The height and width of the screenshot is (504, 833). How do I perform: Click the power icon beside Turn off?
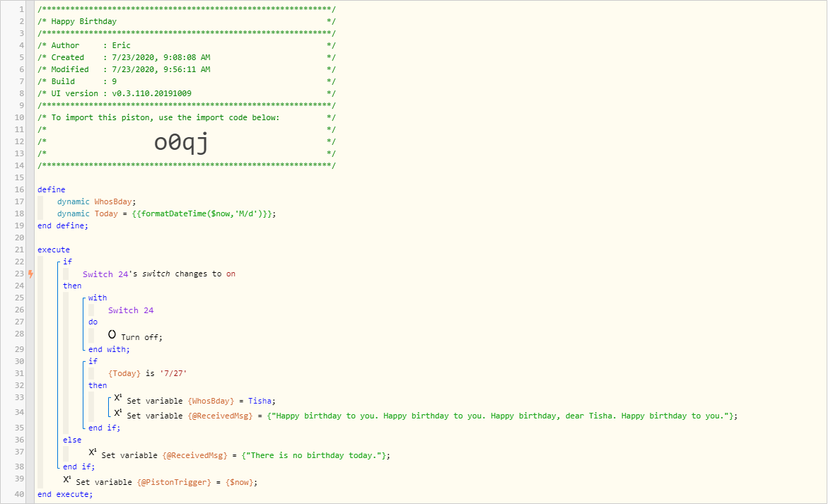coord(112,334)
